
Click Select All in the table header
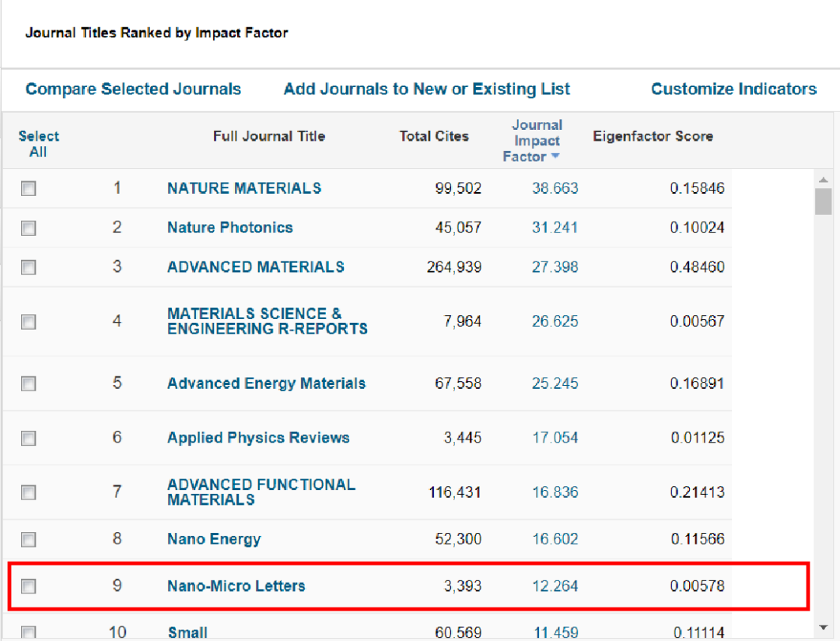(x=38, y=144)
